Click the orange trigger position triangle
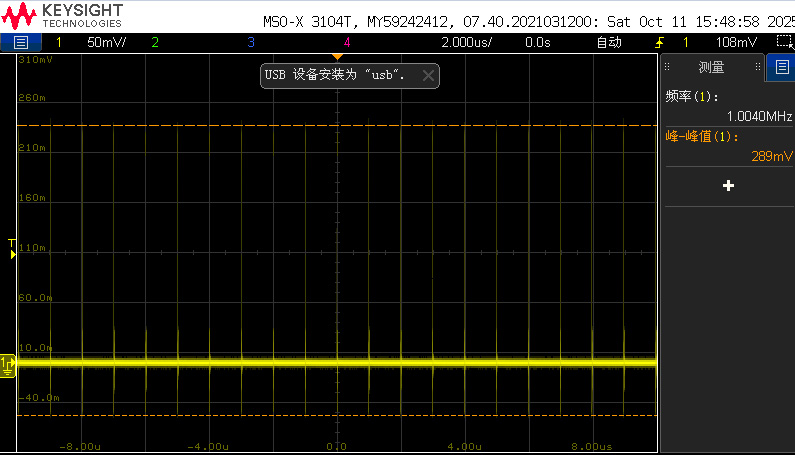This screenshot has height=455, width=795. point(337,56)
